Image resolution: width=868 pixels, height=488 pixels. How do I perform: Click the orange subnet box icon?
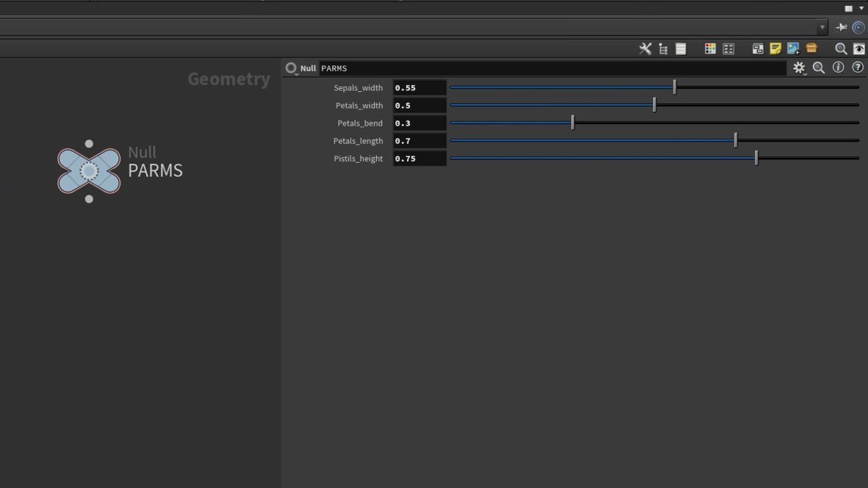811,49
